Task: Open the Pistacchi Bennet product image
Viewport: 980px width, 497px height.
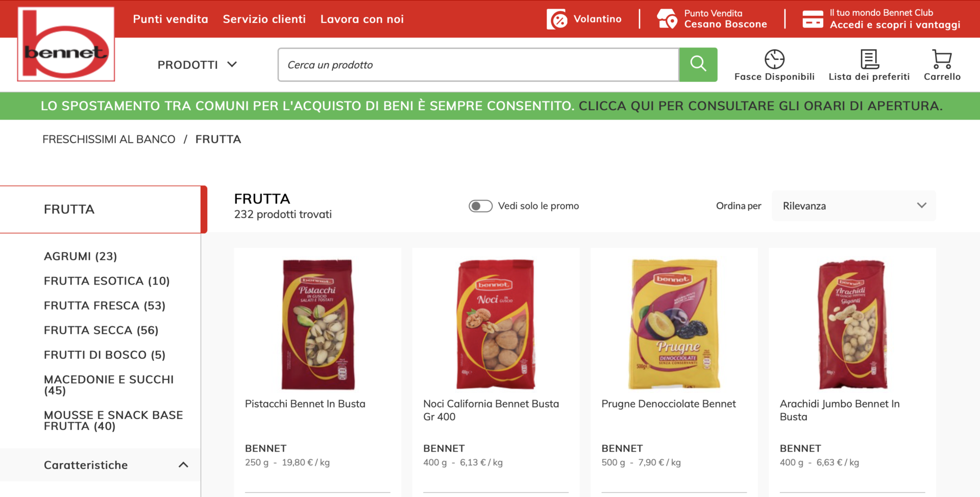Action: [x=317, y=324]
